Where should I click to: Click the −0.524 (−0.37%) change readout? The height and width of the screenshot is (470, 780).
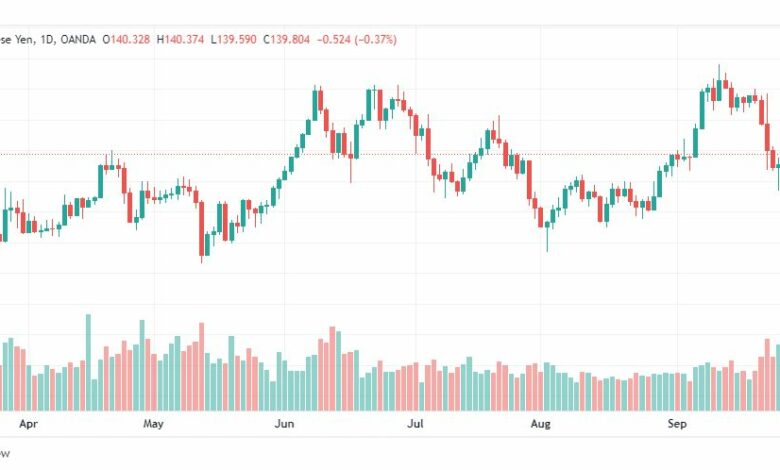point(357,39)
